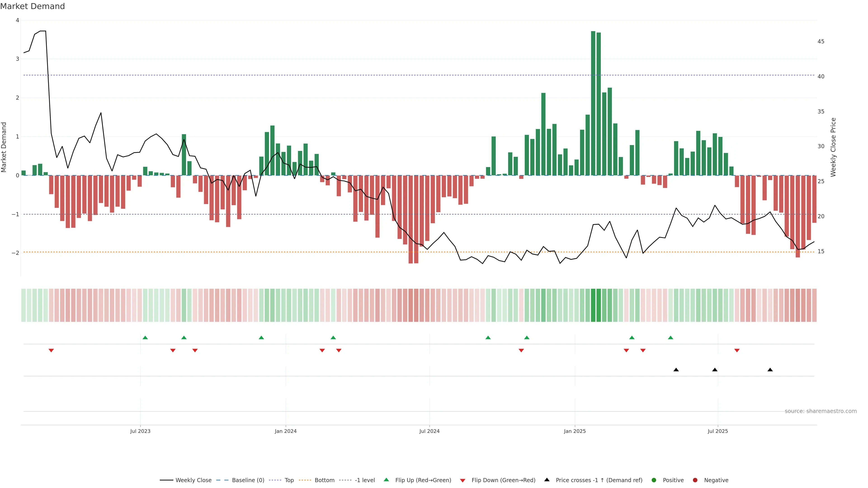The image size is (868, 488).
Task: Click the green Flip Up legend triangle
Action: [386, 480]
